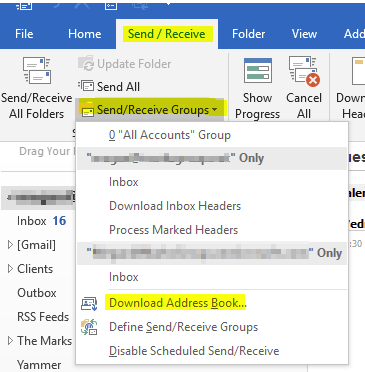Screen dimensions: 365x372
Task: Click the Cancel All label
Action: (304, 106)
